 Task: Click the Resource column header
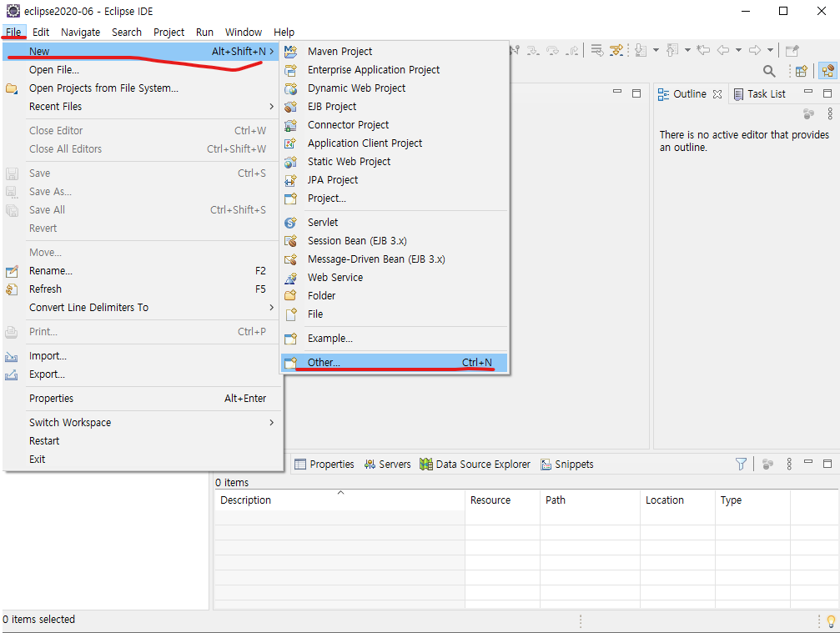click(x=502, y=500)
